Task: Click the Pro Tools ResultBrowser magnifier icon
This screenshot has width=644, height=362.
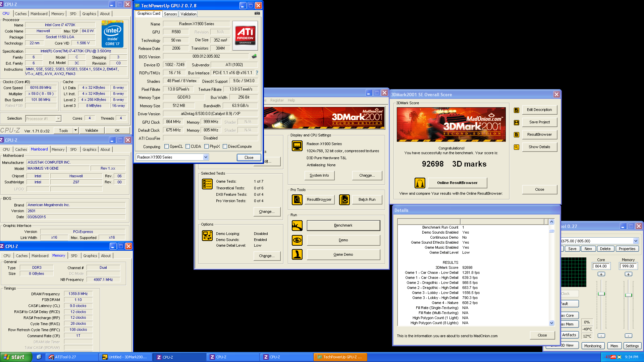Action: [297, 200]
